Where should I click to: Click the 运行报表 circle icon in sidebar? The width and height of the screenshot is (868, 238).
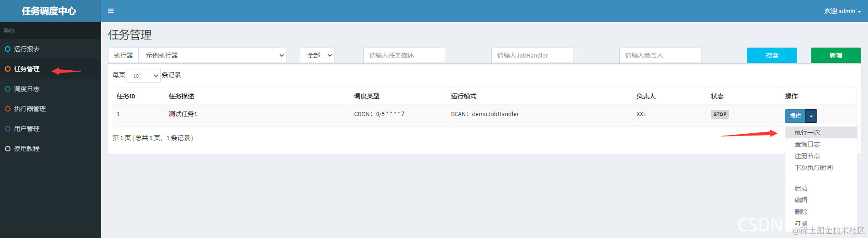click(8, 49)
